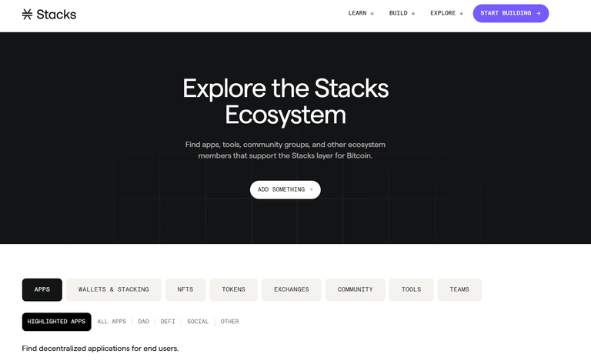Open the Build dropdown menu
Viewport: 591px width, 364px height.
tap(402, 13)
